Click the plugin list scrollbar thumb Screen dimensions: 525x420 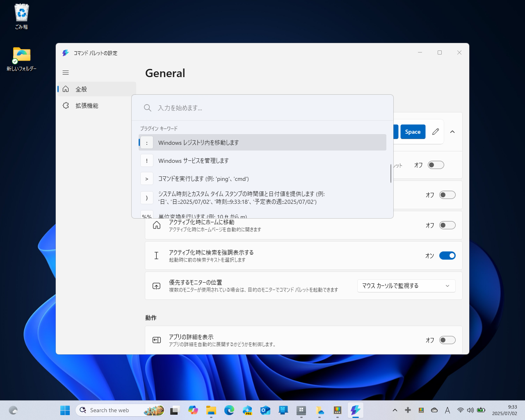point(390,173)
